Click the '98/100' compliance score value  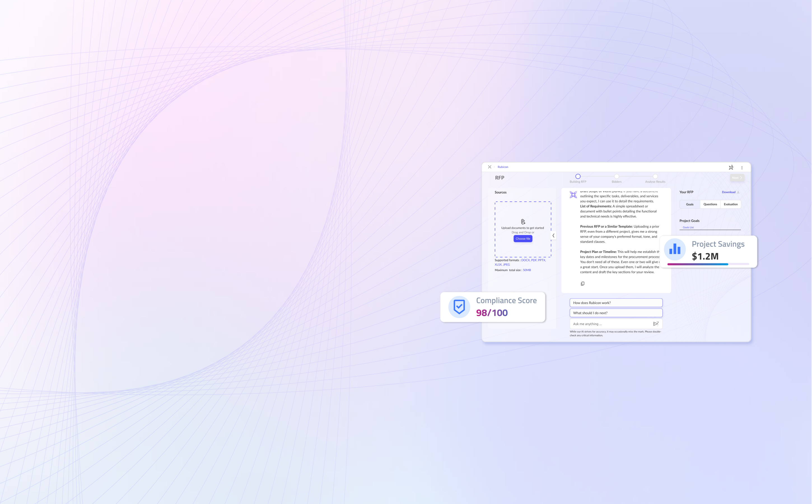pyautogui.click(x=492, y=313)
